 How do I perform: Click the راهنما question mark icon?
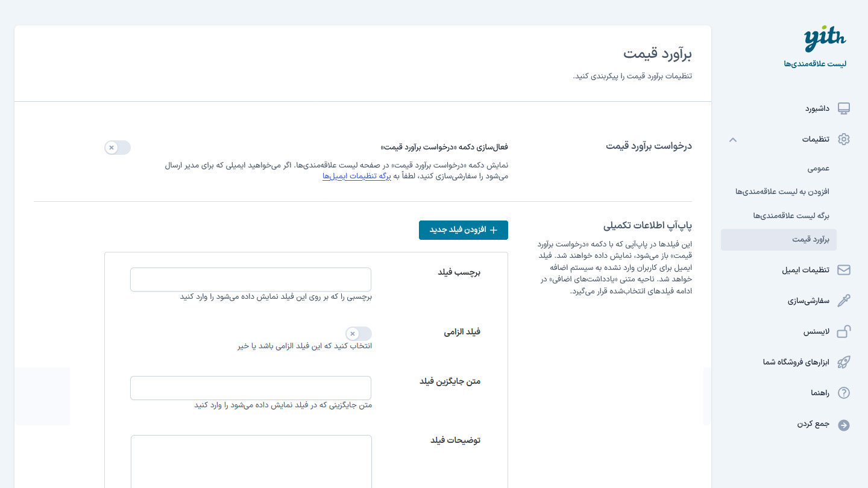click(x=844, y=393)
